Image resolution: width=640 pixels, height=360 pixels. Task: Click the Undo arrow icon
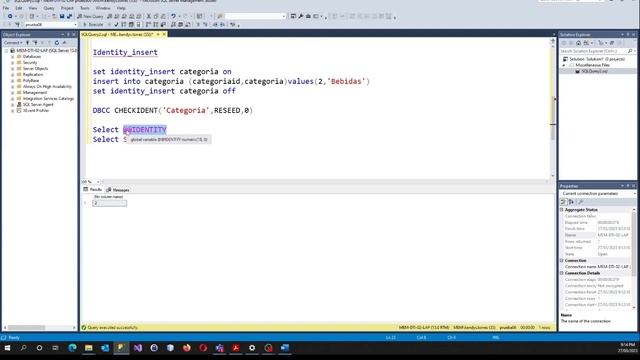tap(173, 16)
